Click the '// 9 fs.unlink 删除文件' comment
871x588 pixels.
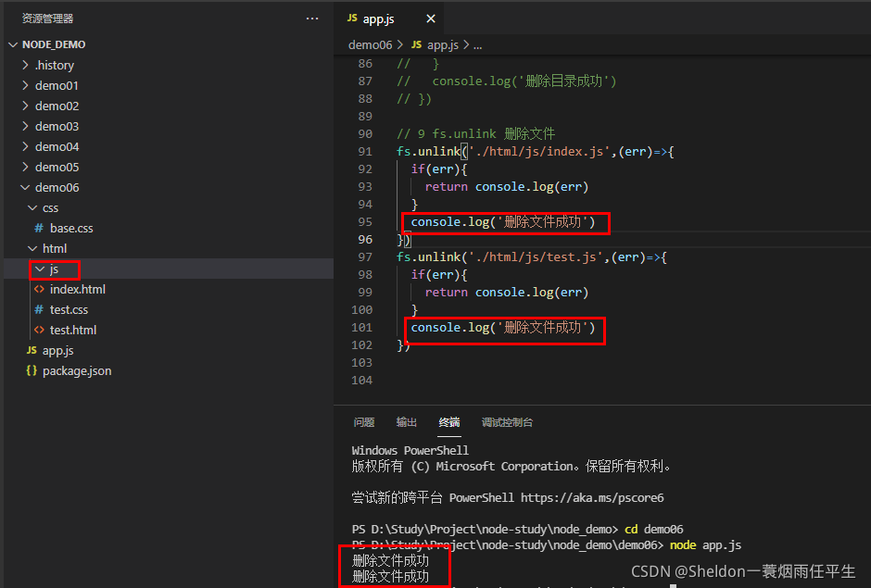[x=475, y=134]
